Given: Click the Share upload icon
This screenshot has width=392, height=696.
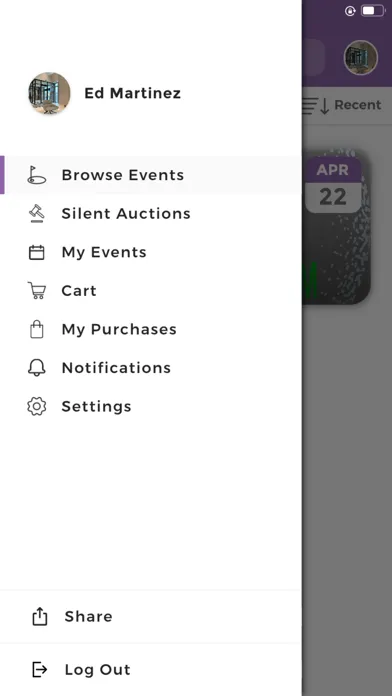Looking at the screenshot, I should coord(40,616).
